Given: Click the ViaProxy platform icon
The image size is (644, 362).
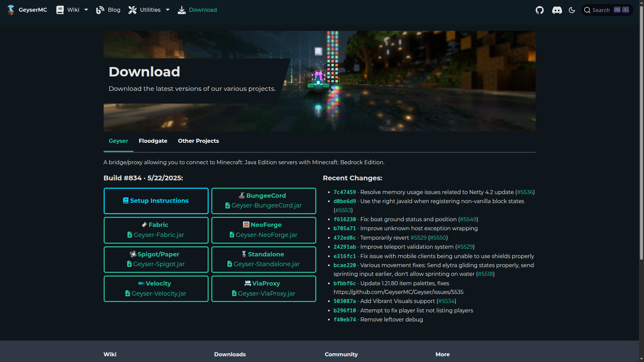Looking at the screenshot, I should [248, 283].
